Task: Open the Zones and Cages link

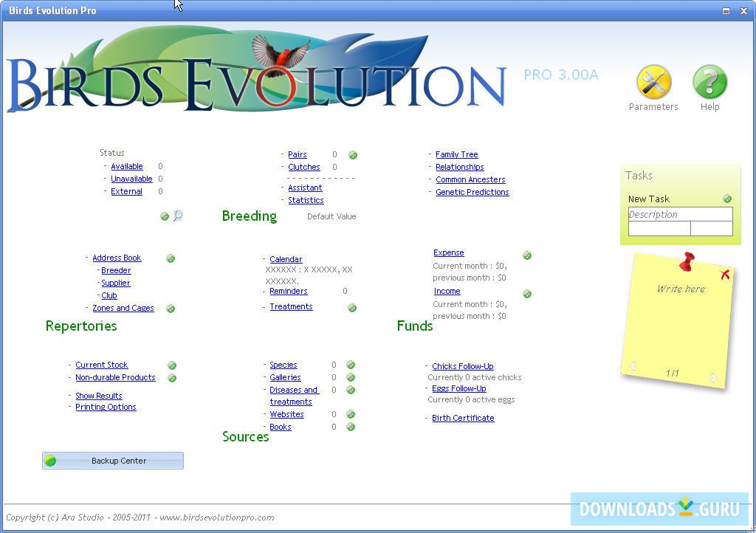Action: 123,309
